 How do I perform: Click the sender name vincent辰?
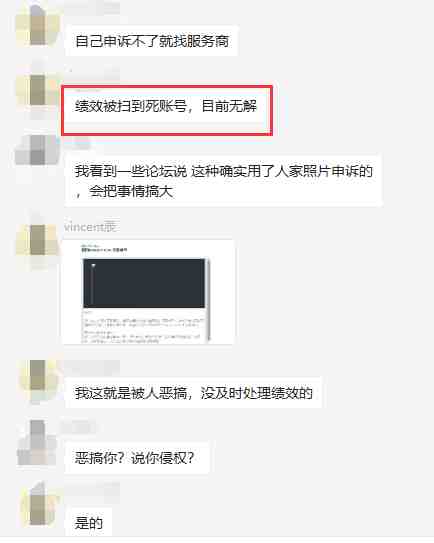click(x=89, y=226)
